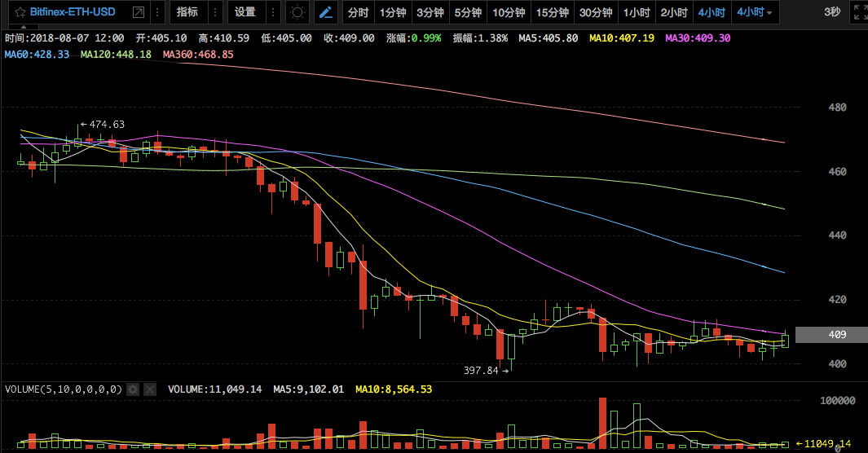Click the 低:405.00 low price
Screen dimensions: 868x453
coord(287,38)
